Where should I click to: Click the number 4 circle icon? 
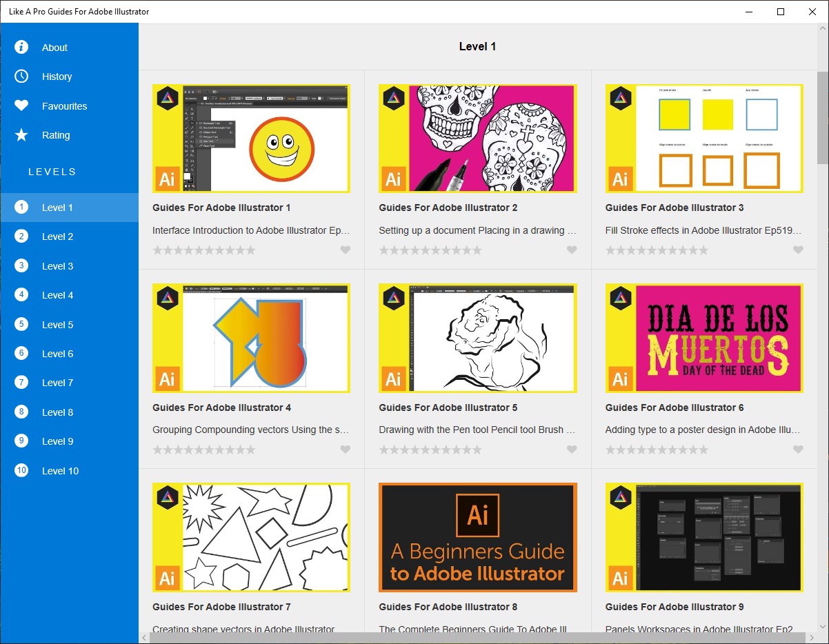click(21, 295)
